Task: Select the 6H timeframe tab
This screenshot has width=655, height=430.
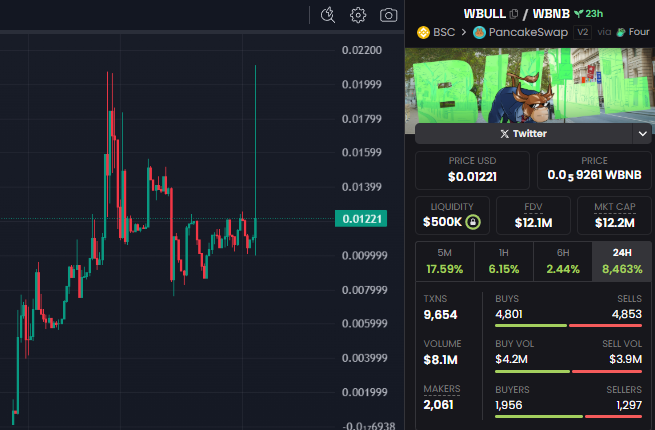Action: [x=563, y=262]
